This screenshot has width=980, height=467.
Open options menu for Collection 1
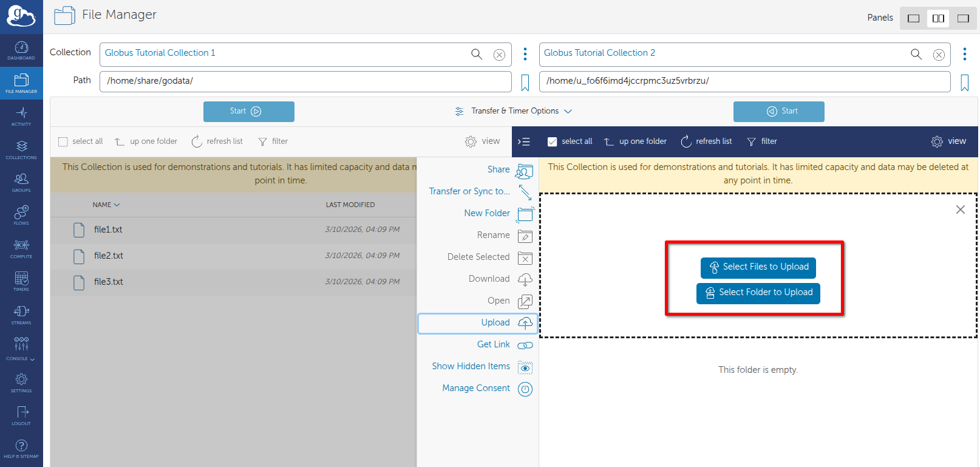pyautogui.click(x=525, y=53)
